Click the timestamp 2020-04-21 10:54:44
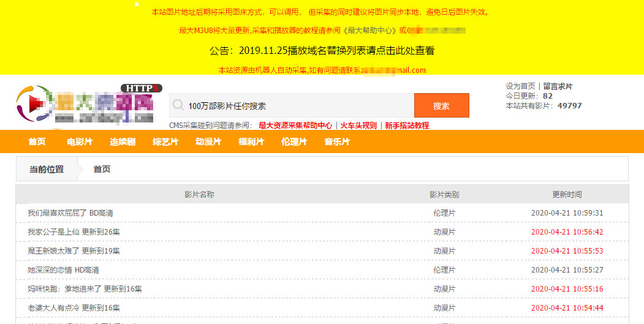 pos(567,308)
